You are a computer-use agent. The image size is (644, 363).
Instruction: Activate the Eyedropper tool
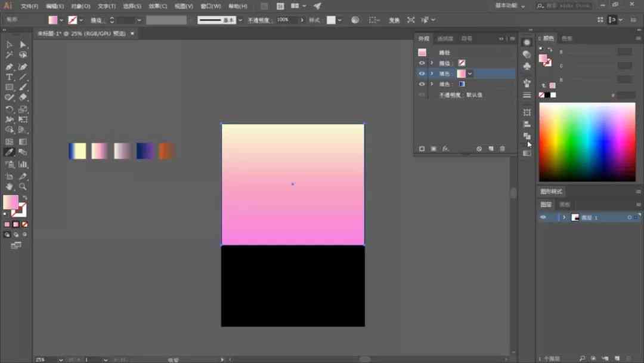click(x=9, y=152)
